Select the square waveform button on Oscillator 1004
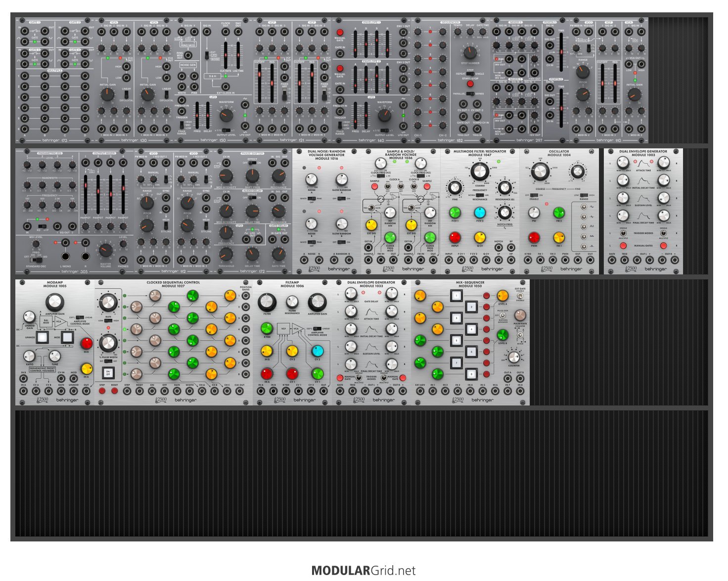728x581 pixels. point(584,226)
